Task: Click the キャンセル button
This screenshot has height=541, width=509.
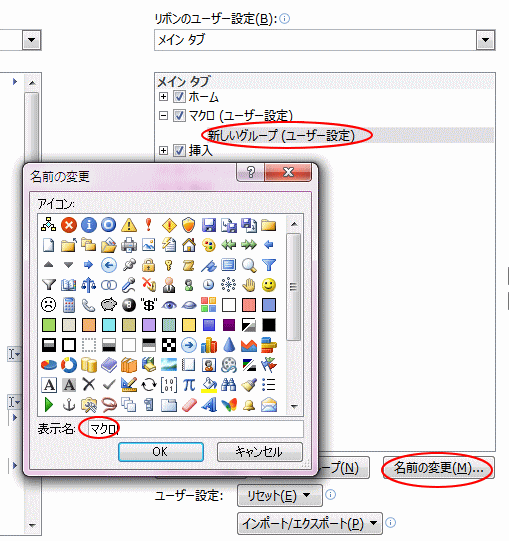Action: 260,452
